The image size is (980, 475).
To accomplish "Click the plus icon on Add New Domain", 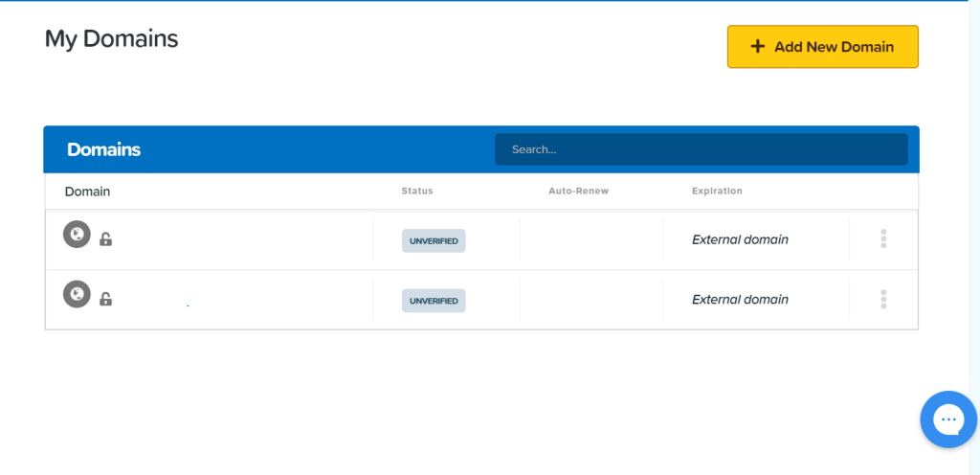I will (x=757, y=47).
